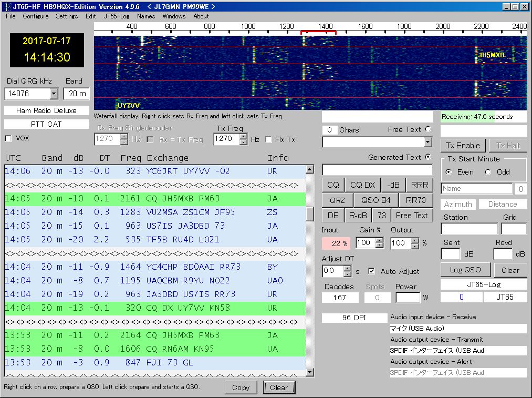Image resolution: width=532 pixels, height=398 pixels.
Task: Open the About menu
Action: click(x=201, y=16)
